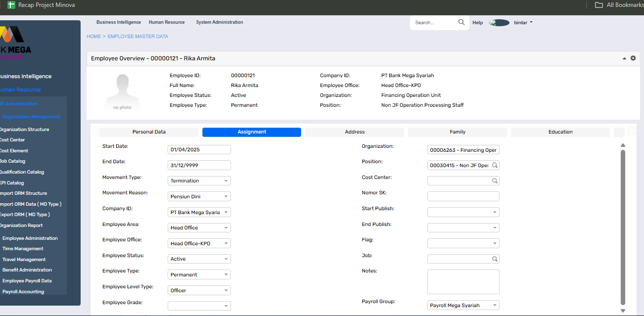Open Import ORM Structure in sidebar
This screenshot has height=316, width=644.
[23, 193]
